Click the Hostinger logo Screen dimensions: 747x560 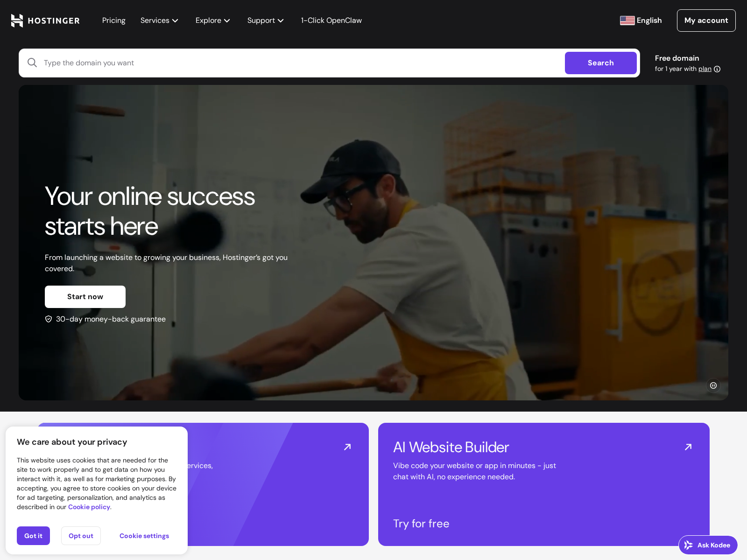(45, 21)
